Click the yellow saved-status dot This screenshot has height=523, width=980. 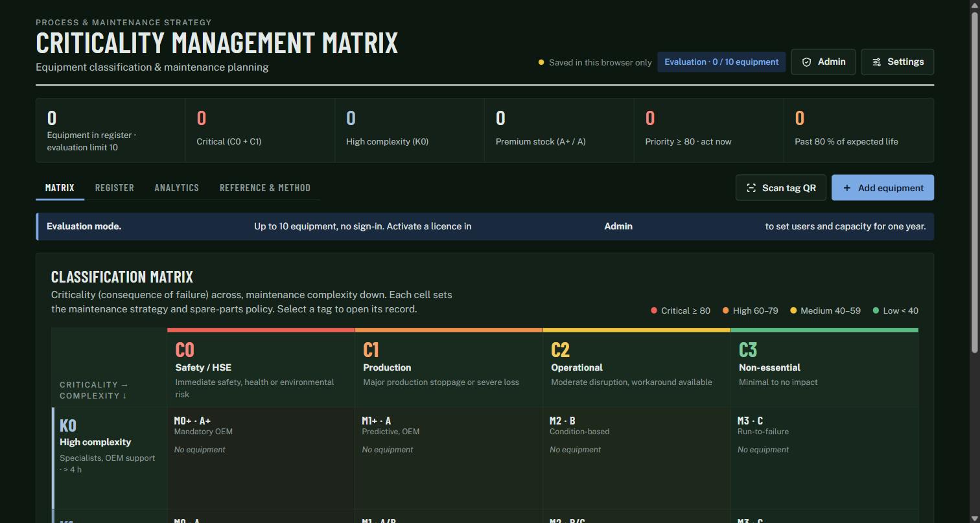pyautogui.click(x=541, y=63)
